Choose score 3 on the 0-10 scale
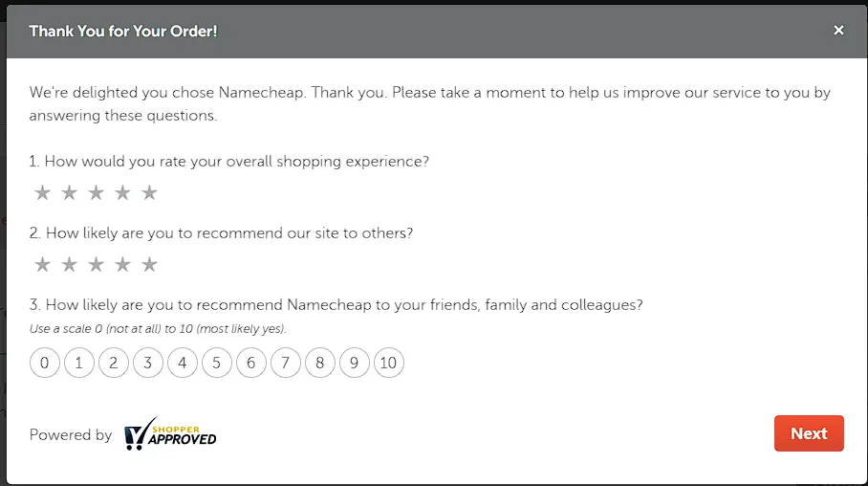Screen dimensions: 868x486 tap(148, 363)
